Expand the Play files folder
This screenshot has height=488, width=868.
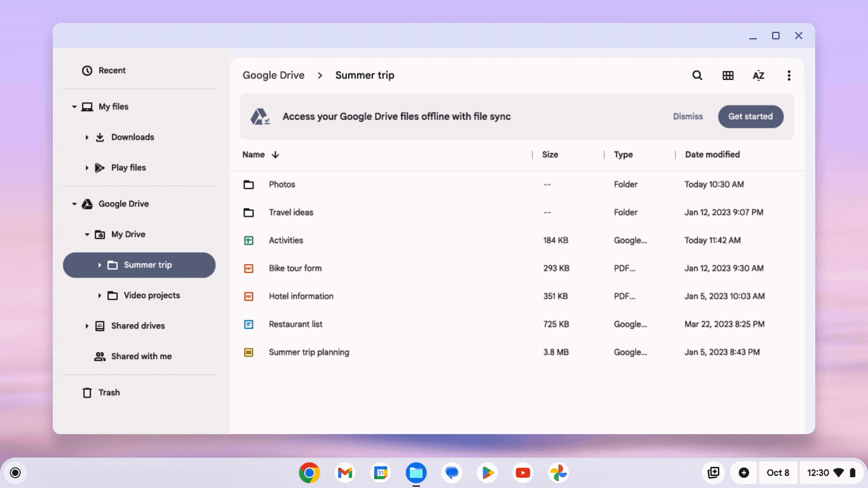87,167
